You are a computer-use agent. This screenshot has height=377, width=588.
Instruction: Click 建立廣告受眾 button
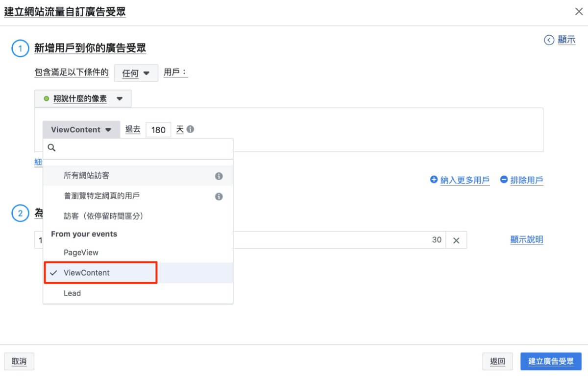coord(551,361)
